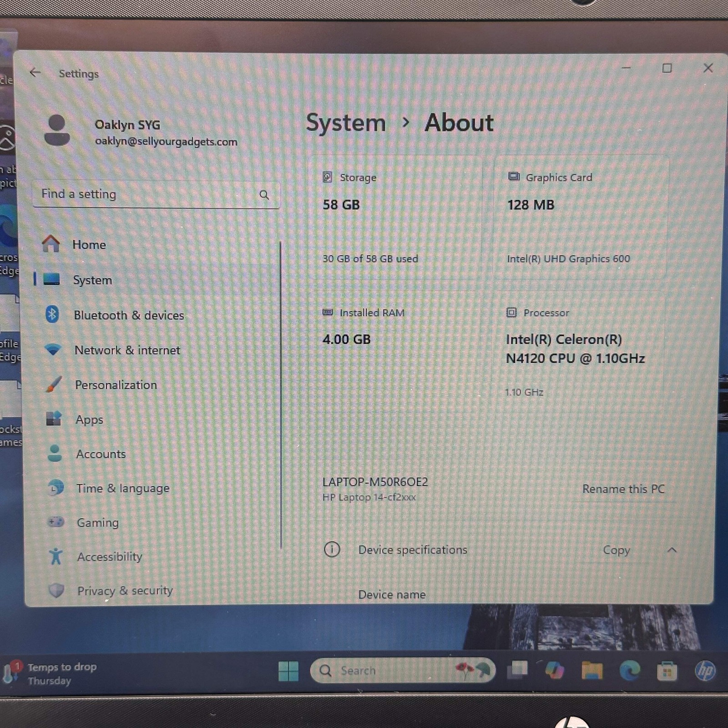Image resolution: width=728 pixels, height=728 pixels.
Task: Open the Storage card showing 58 GB
Action: (396, 217)
